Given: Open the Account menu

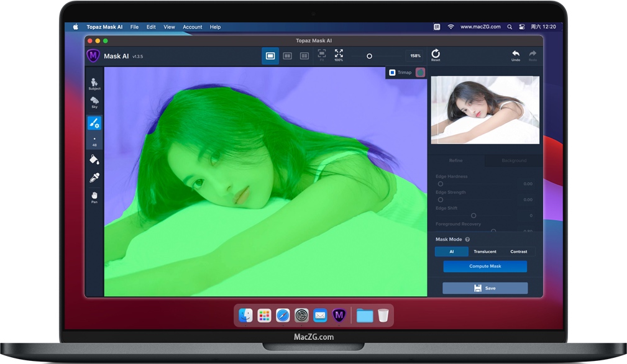Looking at the screenshot, I should pos(193,27).
